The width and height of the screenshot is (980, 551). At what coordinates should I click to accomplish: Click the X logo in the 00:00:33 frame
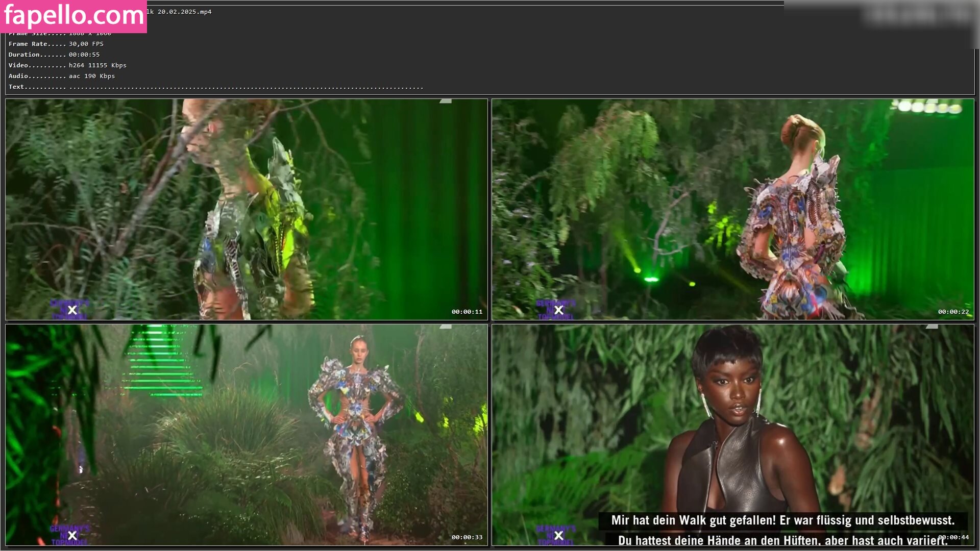[72, 536]
